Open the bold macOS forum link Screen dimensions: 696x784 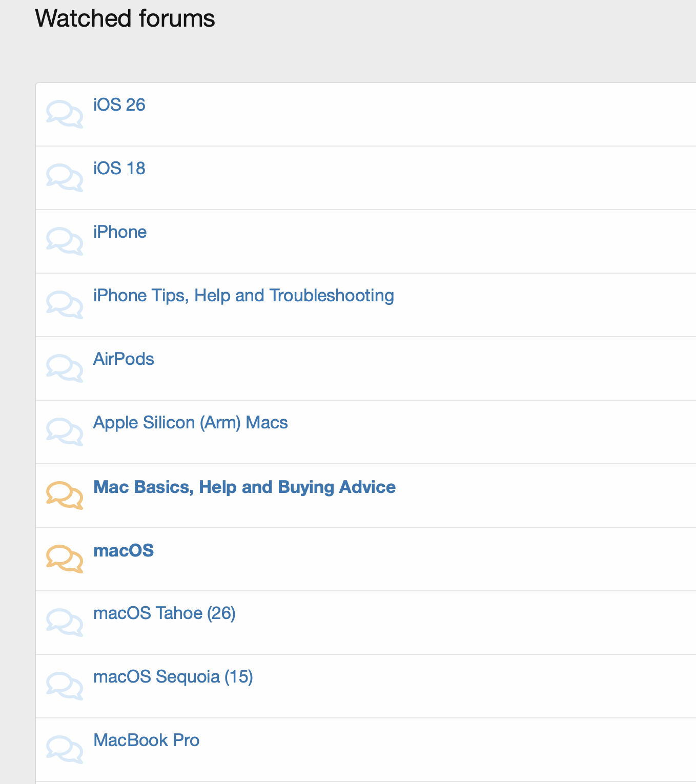pyautogui.click(x=124, y=550)
